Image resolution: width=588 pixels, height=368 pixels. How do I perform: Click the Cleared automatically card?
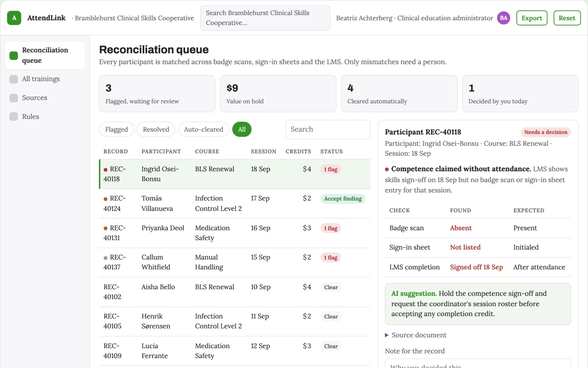[399, 94]
